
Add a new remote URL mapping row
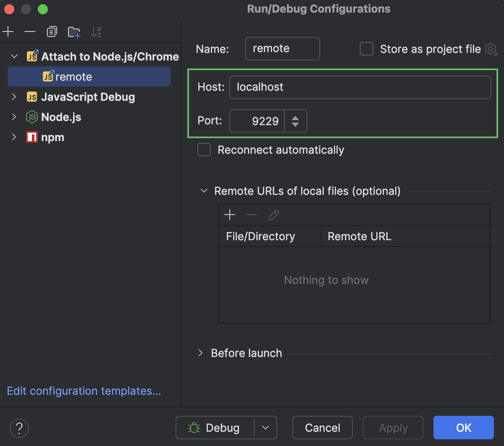coord(230,215)
